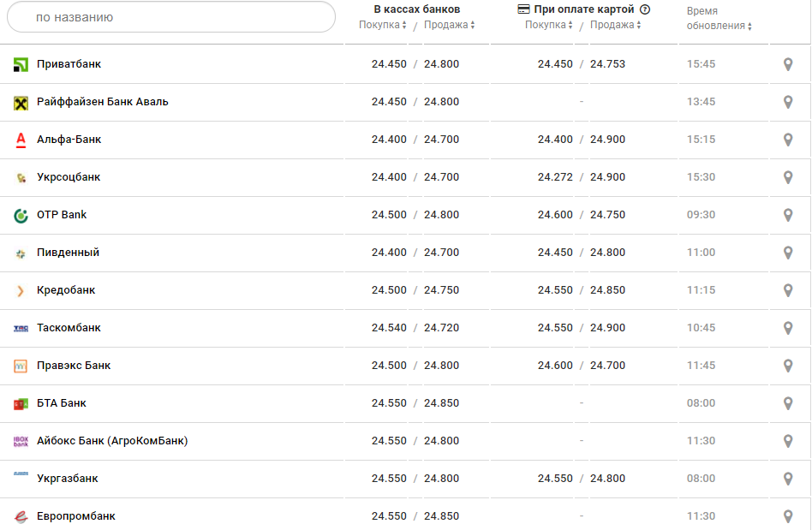Open the Пивденный bank link
This screenshot has height=530, width=812.
pos(68,253)
